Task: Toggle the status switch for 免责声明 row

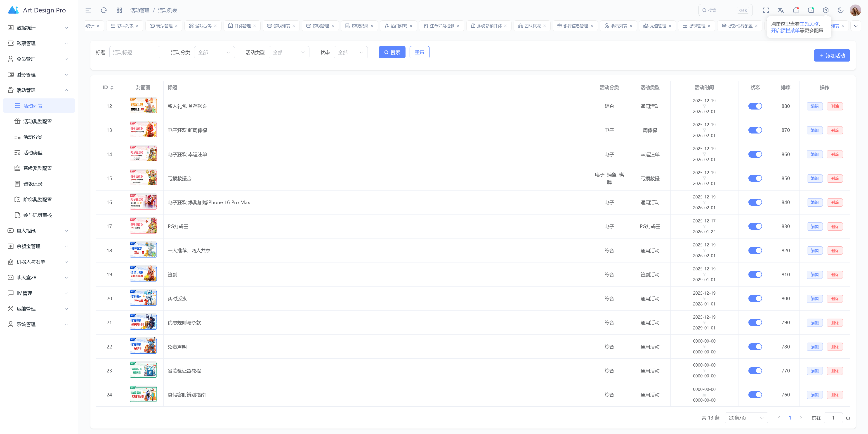Action: [755, 347]
